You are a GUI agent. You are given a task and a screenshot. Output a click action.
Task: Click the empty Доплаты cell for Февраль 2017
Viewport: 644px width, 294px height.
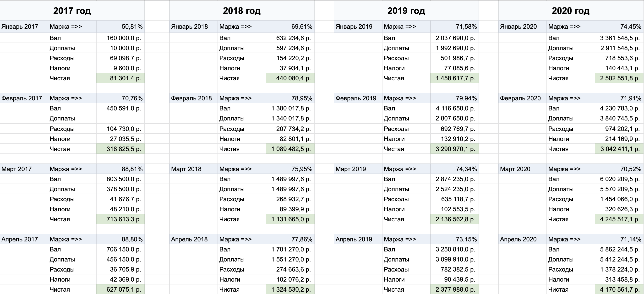(x=120, y=119)
